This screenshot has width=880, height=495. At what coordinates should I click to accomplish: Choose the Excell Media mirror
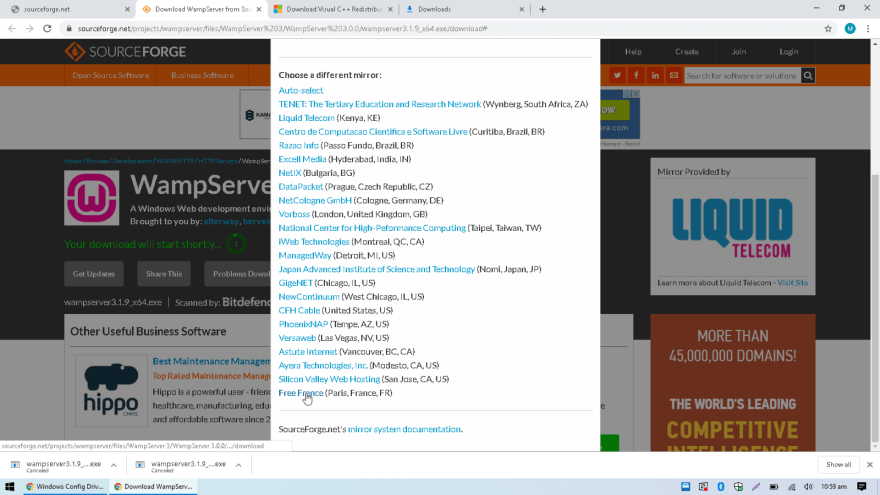point(302,159)
